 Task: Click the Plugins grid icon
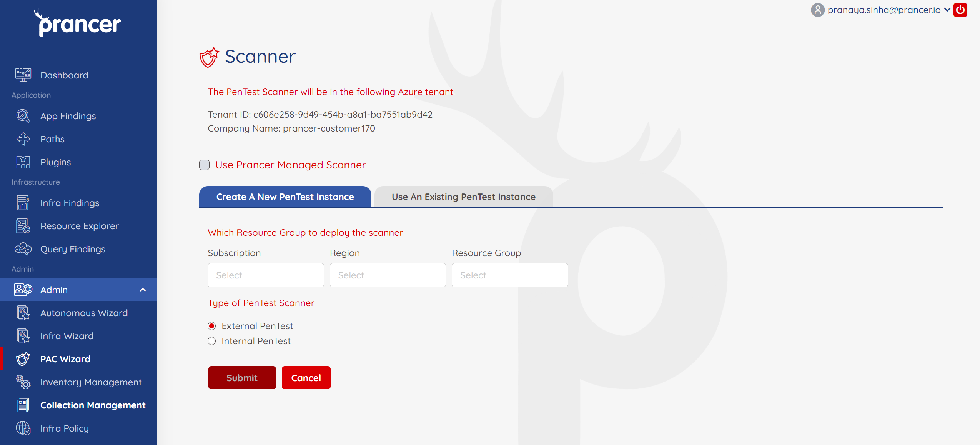[x=23, y=162]
